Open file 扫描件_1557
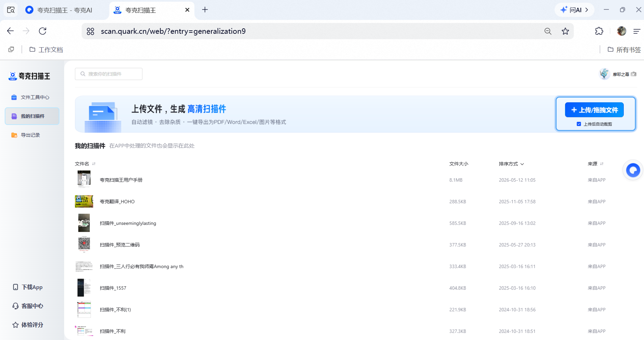The width and height of the screenshot is (644, 340). (x=113, y=288)
